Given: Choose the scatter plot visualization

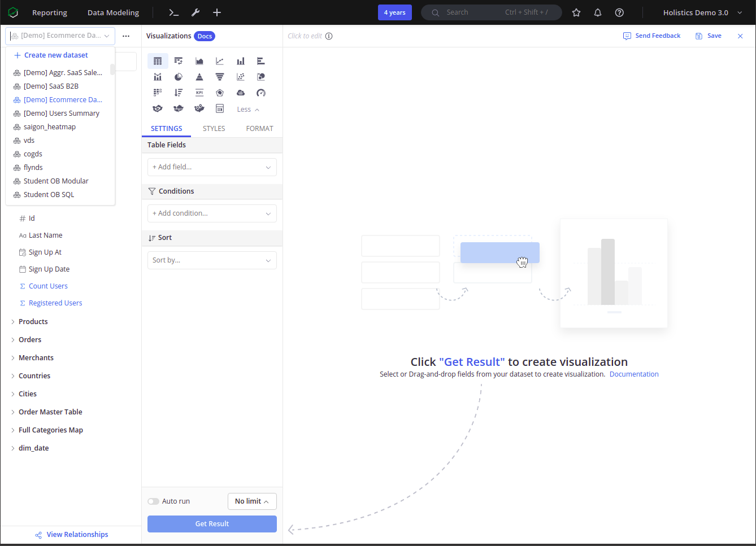Looking at the screenshot, I should coord(241,77).
